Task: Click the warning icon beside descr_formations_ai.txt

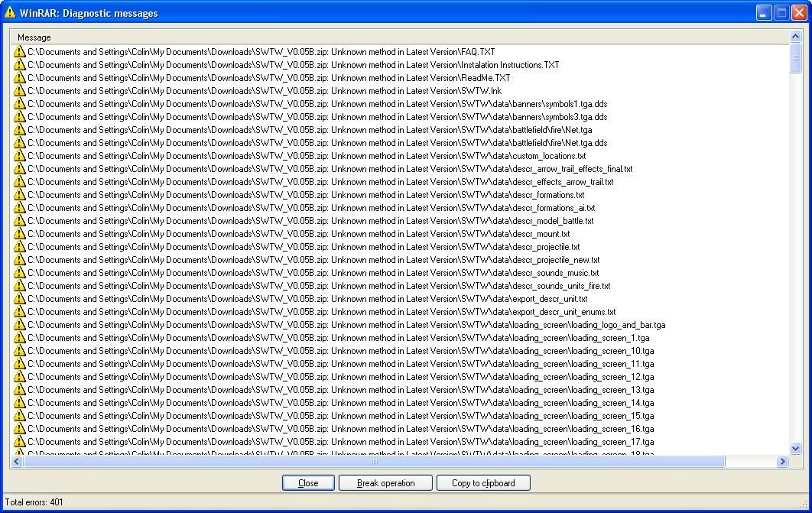Action: (19, 208)
